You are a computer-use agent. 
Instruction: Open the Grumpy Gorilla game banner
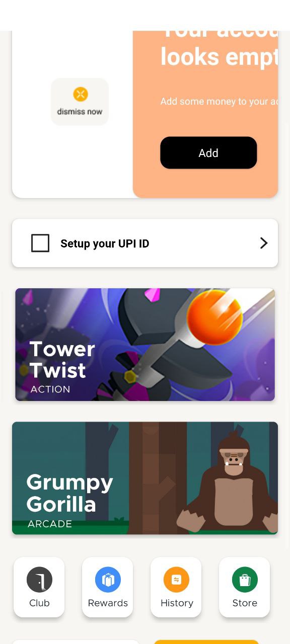point(145,478)
